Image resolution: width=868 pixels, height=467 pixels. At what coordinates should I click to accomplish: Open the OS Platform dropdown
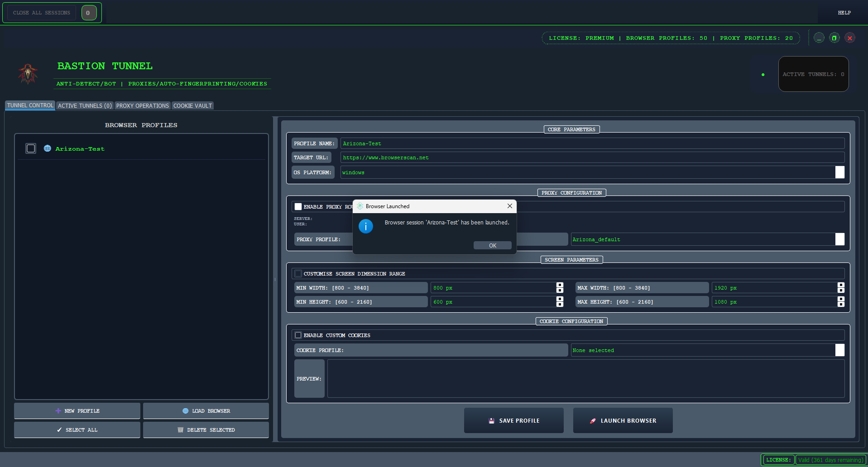pyautogui.click(x=840, y=172)
